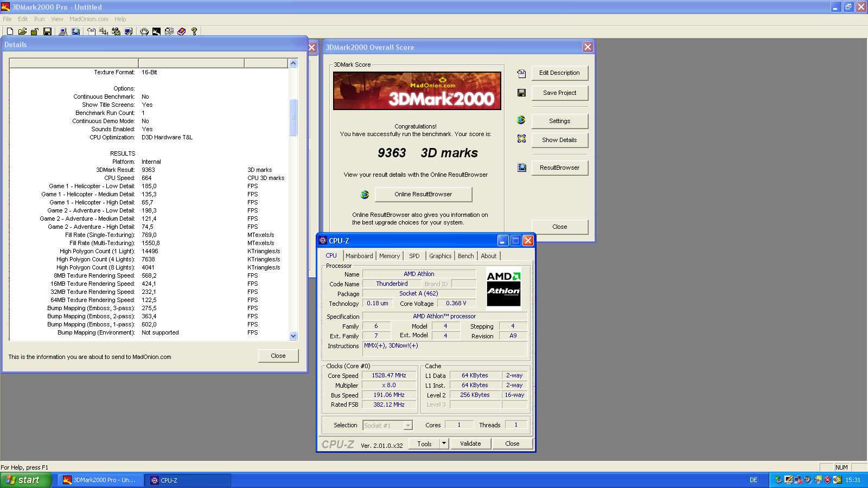The width and height of the screenshot is (868, 488).
Task: Click the Code Name field Thunderbird
Action: coord(392,284)
